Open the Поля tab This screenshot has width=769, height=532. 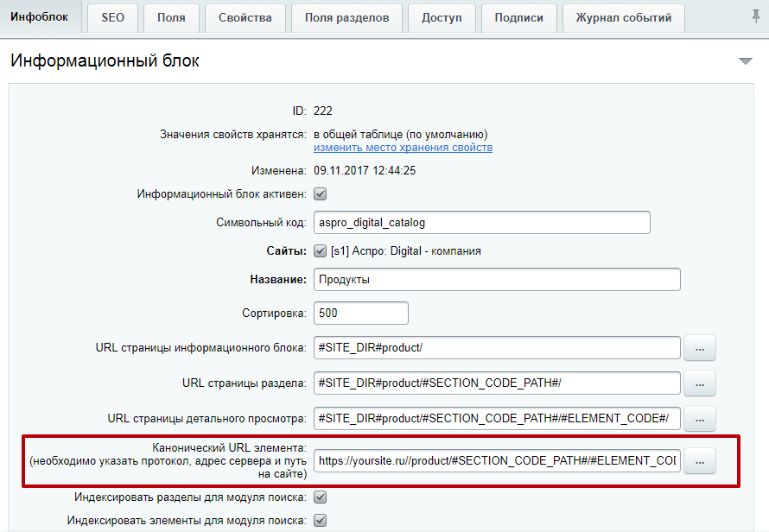(171, 17)
